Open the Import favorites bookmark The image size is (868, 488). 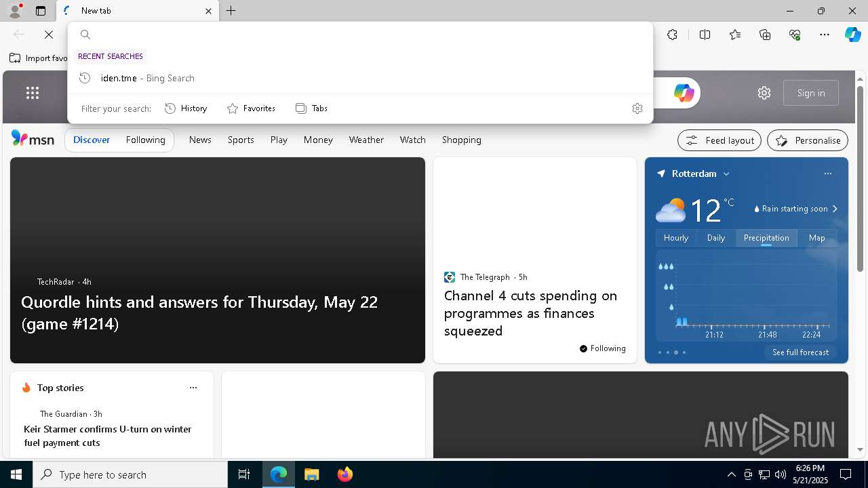39,58
